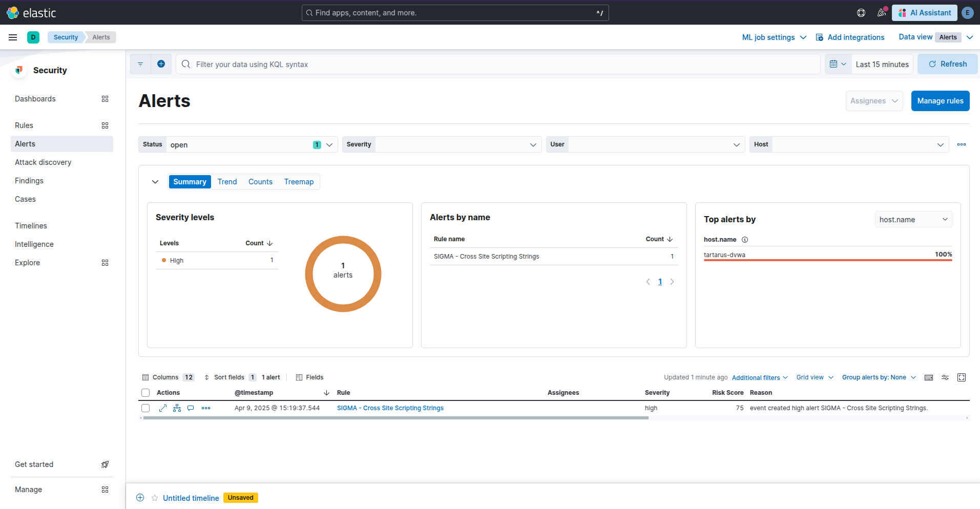
Task: Click the add filter plus icon
Action: coord(161,64)
